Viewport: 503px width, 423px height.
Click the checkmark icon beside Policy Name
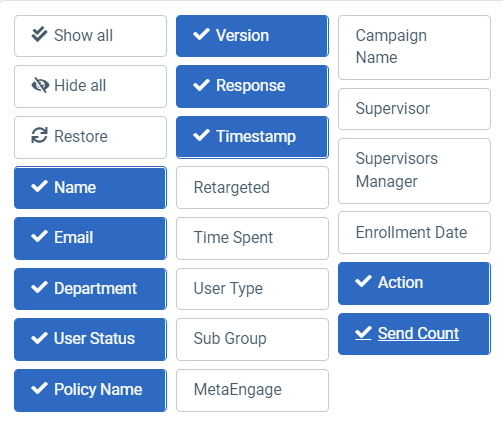click(x=39, y=389)
